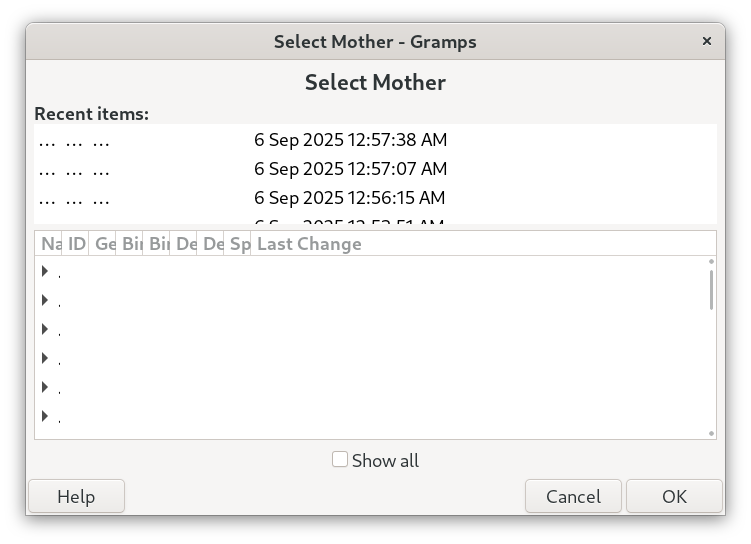Select recent item from 12:56:15 AM
The image size is (751, 544).
point(350,198)
